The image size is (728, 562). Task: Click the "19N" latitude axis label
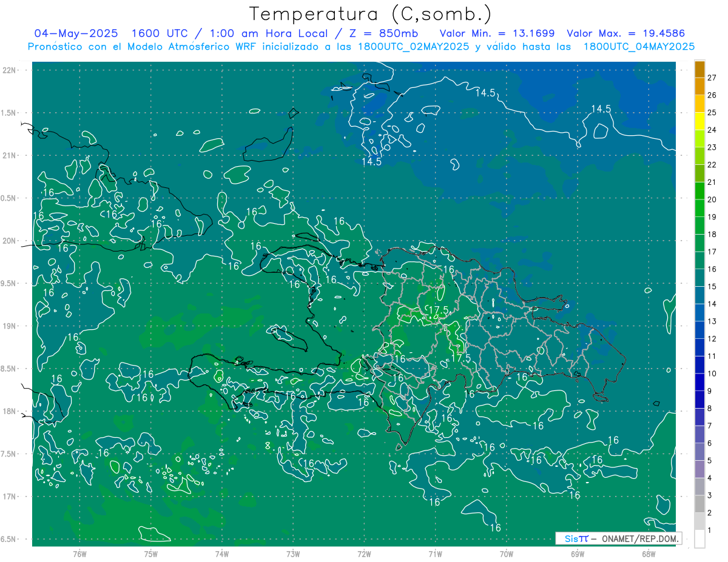point(10,326)
